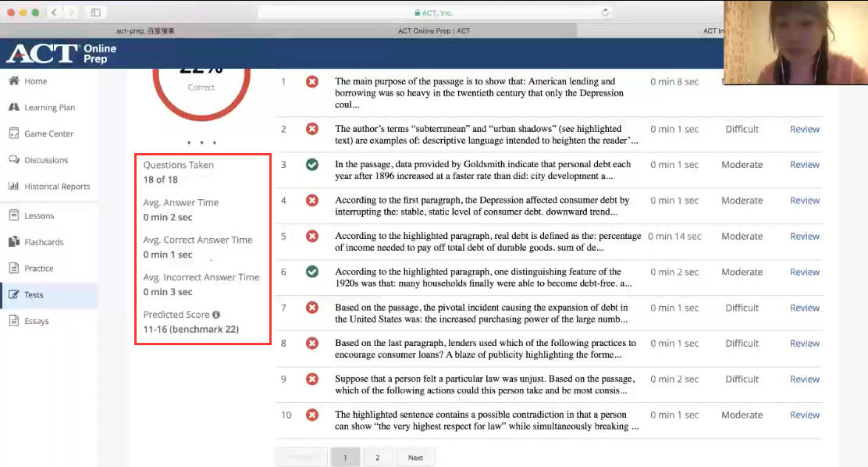Click the incorrect mark on question 7
The image size is (868, 467).
click(312, 308)
